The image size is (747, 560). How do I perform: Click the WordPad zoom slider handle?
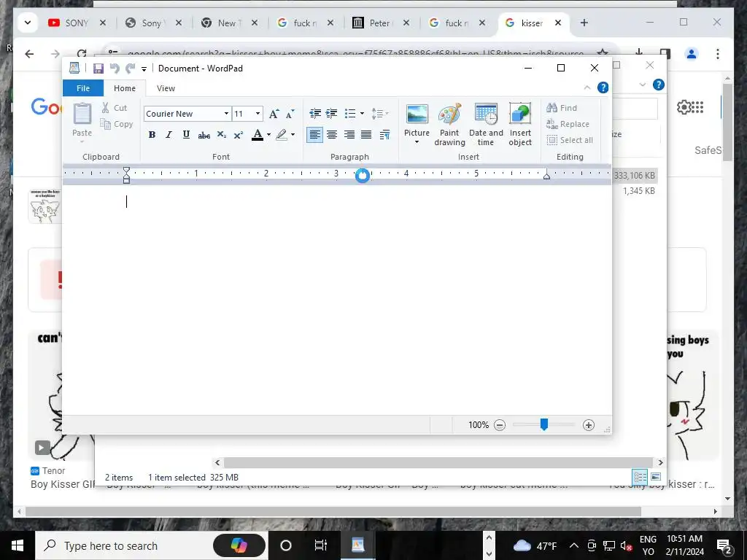(x=544, y=424)
